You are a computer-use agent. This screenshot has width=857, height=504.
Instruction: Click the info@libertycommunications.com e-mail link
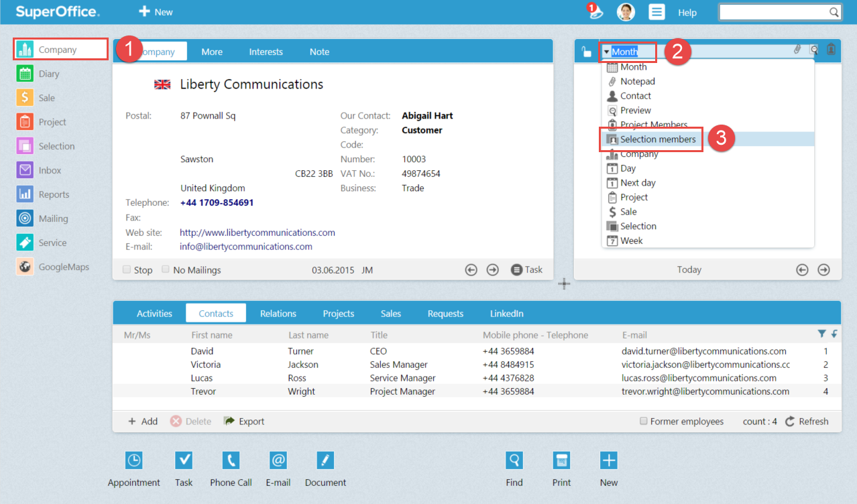point(246,247)
